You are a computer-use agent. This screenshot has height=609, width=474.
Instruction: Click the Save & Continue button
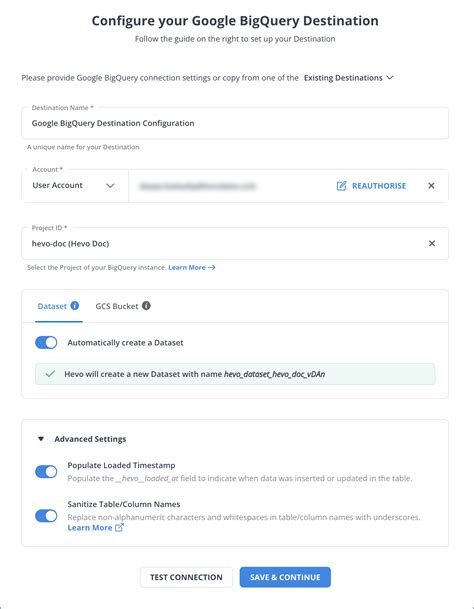[x=285, y=577]
